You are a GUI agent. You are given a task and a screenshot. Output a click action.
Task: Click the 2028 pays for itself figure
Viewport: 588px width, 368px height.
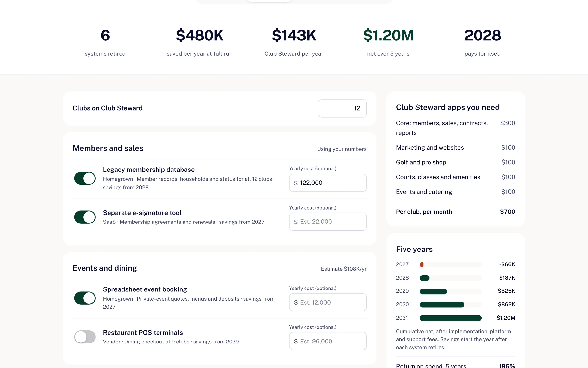[x=483, y=35]
